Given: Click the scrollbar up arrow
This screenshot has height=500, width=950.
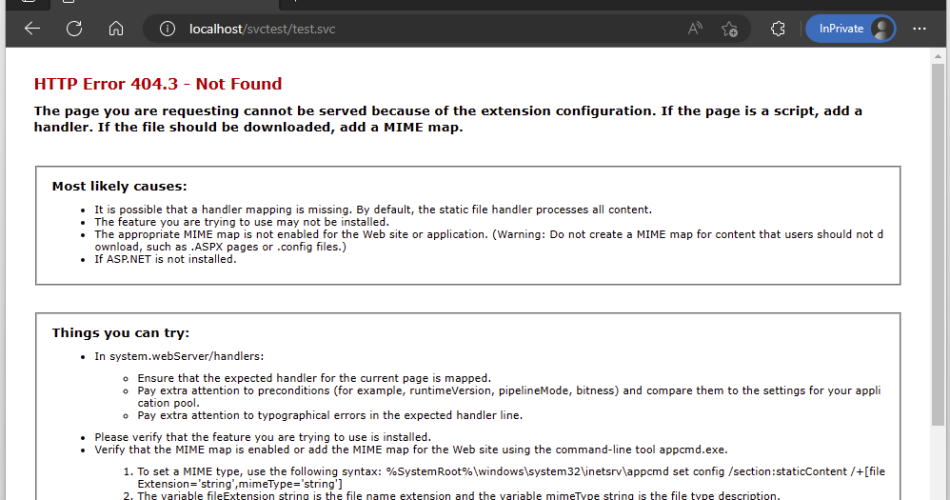Looking at the screenshot, I should click(937, 57).
